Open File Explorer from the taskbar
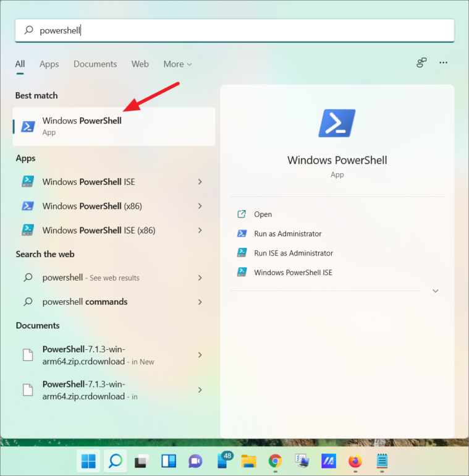 click(x=248, y=461)
